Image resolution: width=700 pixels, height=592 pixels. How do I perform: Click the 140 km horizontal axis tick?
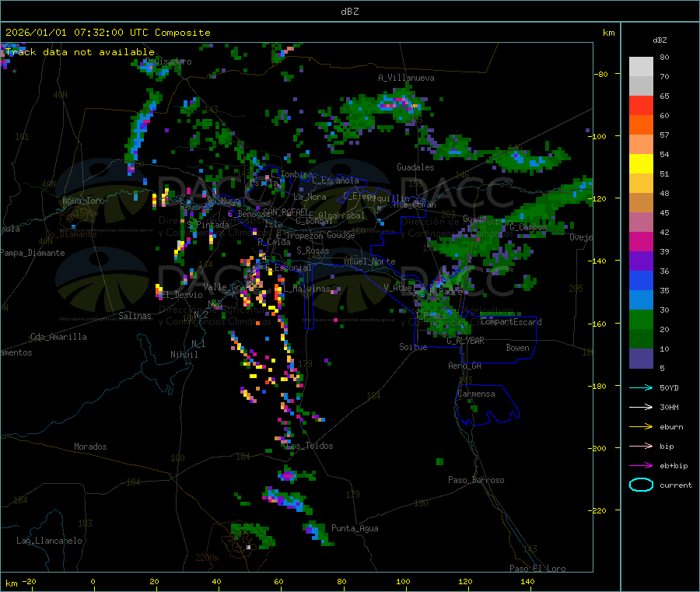pyautogui.click(x=527, y=581)
